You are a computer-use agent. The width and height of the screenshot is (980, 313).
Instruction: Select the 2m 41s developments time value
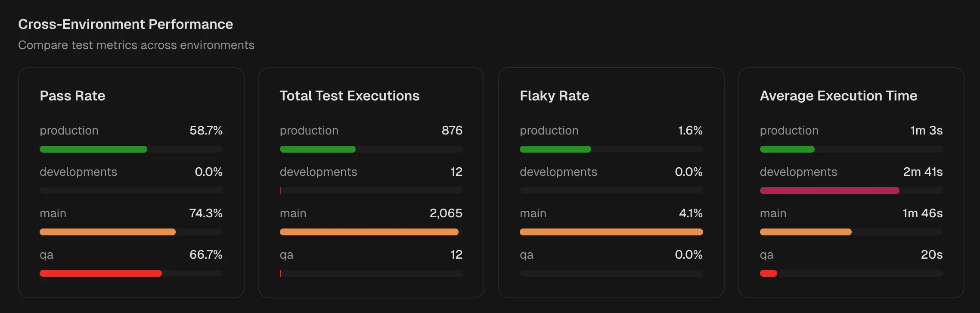922,172
